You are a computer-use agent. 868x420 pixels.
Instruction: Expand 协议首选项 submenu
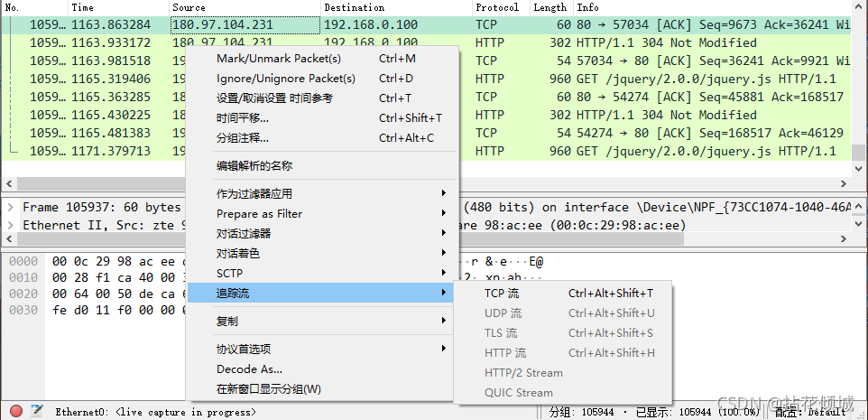pyautogui.click(x=322, y=349)
